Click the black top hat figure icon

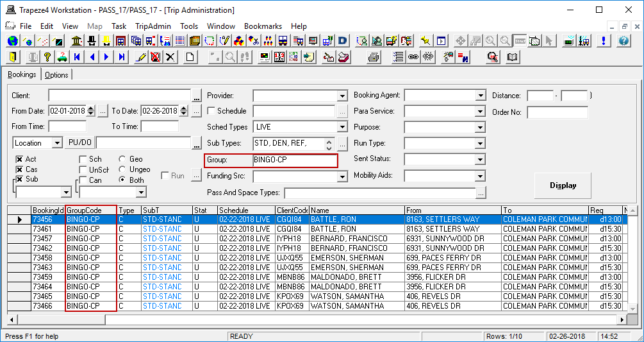(x=91, y=41)
